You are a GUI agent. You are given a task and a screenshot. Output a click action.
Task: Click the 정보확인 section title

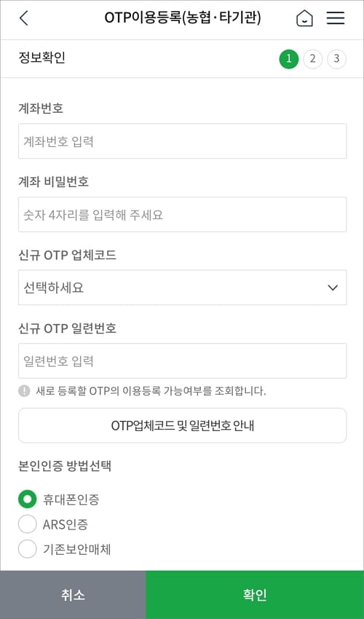pyautogui.click(x=41, y=58)
